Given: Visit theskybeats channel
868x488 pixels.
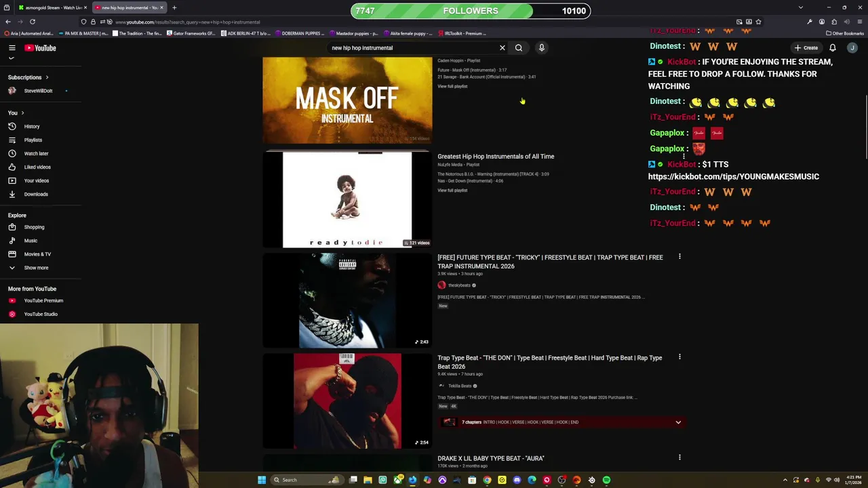Looking at the screenshot, I should coord(458,285).
